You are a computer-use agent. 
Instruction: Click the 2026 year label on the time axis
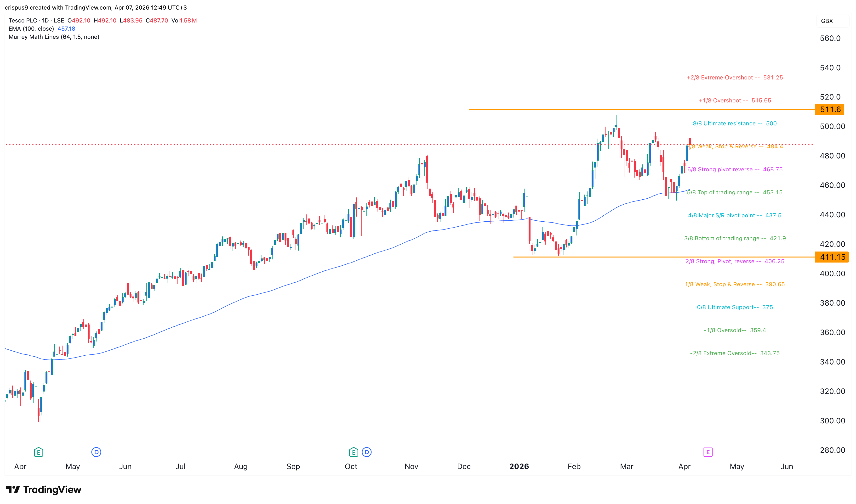[519, 466]
